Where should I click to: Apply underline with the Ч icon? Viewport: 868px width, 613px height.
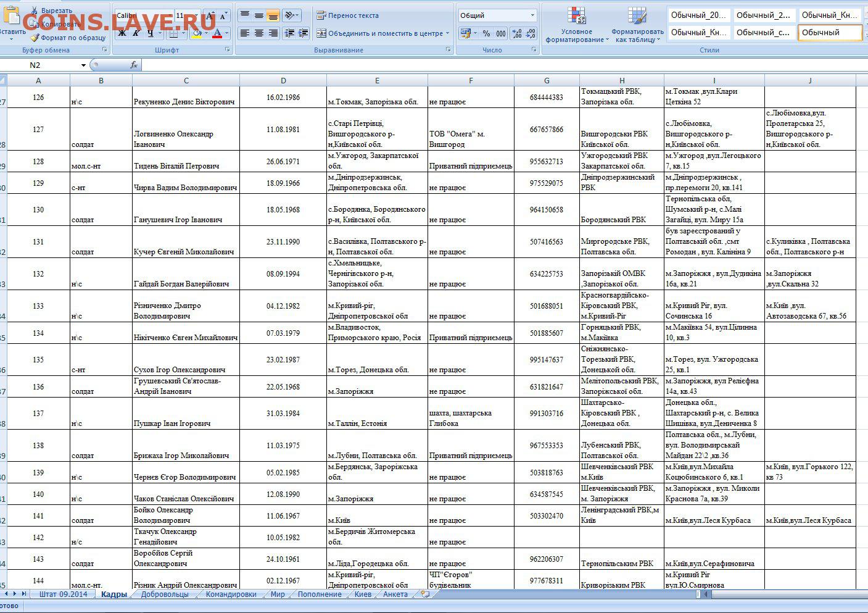tap(150, 33)
